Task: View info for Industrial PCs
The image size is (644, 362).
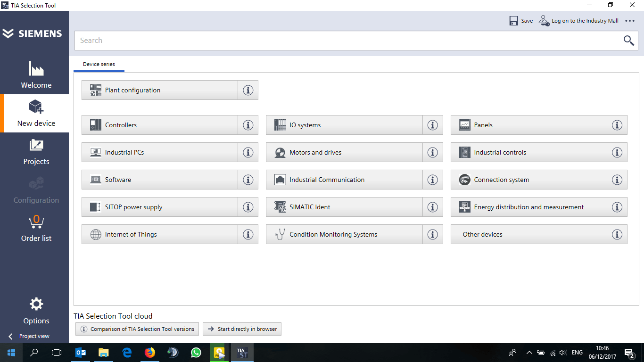Action: click(248, 152)
